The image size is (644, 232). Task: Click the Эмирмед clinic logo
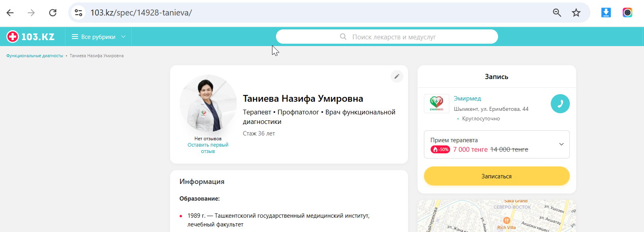pos(437,104)
